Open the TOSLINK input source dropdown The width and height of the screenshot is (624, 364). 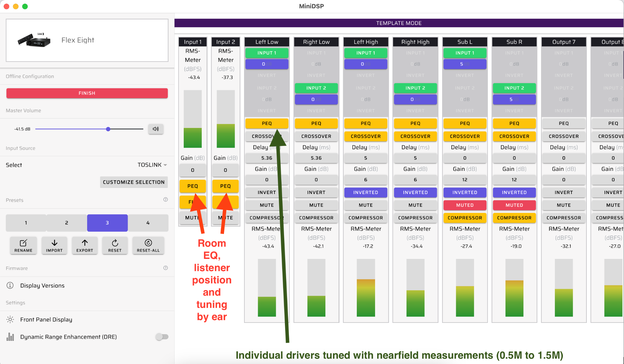(152, 165)
